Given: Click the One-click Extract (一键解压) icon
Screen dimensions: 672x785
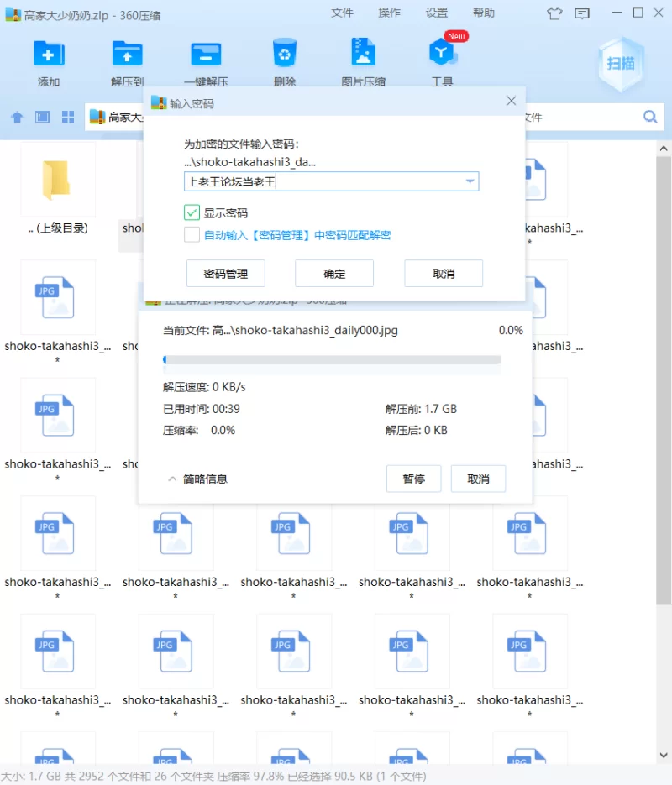Looking at the screenshot, I should [206, 55].
